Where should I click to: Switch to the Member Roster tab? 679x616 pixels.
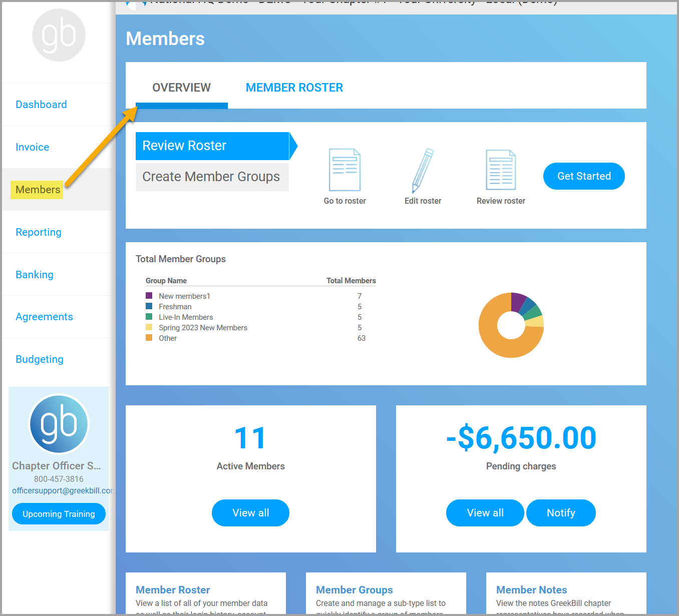point(294,88)
